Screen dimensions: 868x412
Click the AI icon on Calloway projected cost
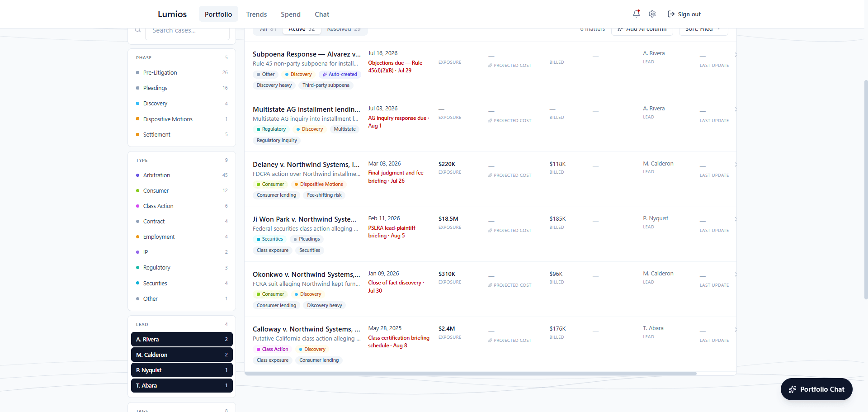490,341
